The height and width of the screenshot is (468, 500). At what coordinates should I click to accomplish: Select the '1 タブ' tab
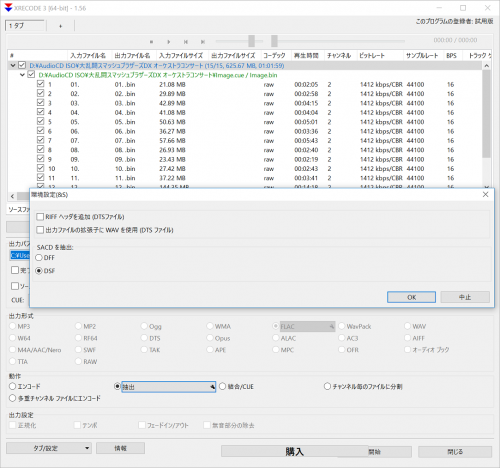coord(25,26)
